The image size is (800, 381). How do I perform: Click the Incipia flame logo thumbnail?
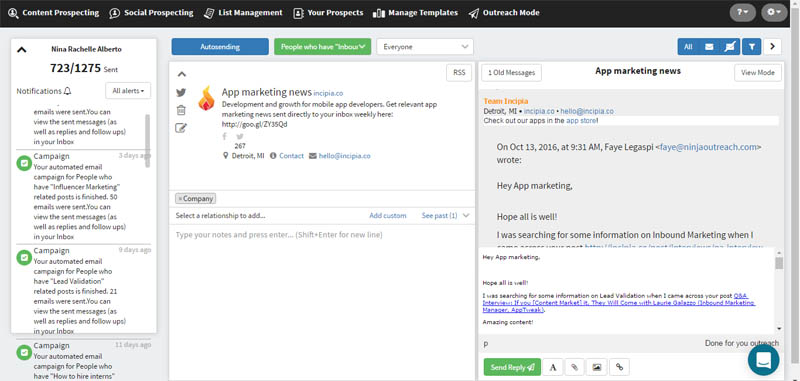[x=206, y=98]
